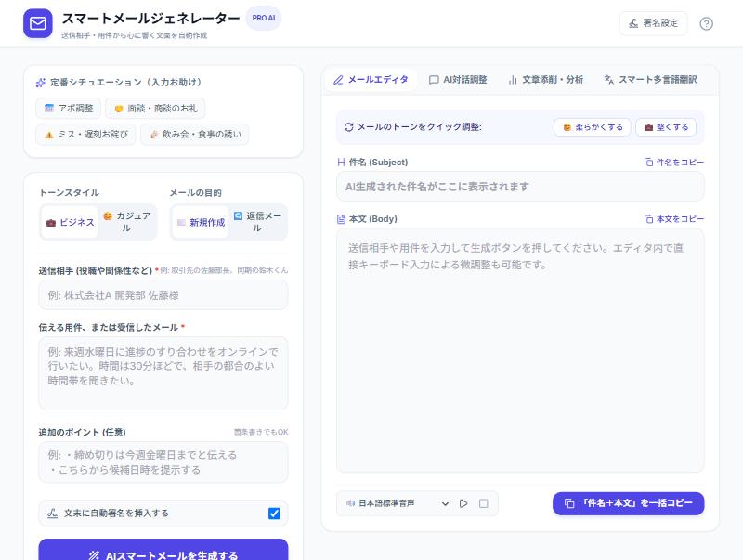Switch to the スマート多言語翻訳 tab
Image resolution: width=743 pixels, height=560 pixels.
(x=650, y=80)
